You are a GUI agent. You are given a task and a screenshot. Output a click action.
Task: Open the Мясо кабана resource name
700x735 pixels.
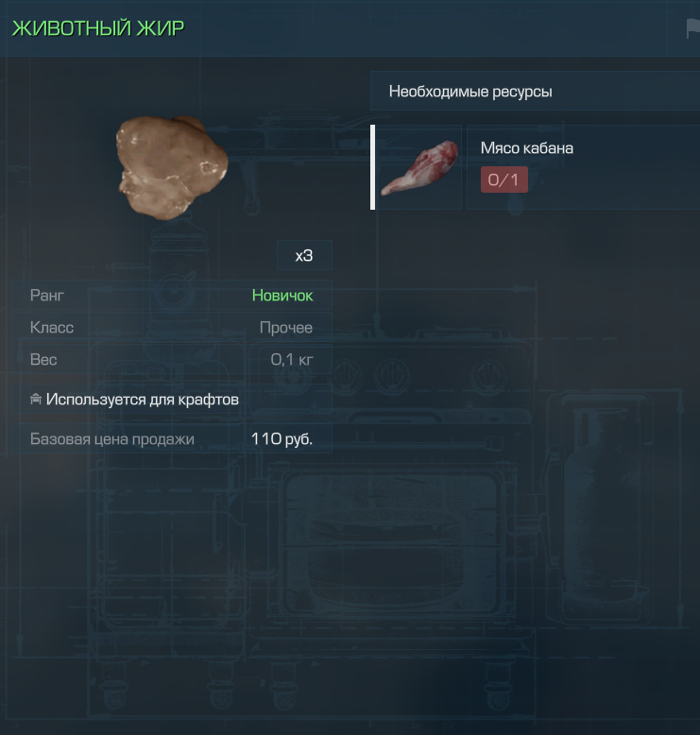click(x=526, y=148)
